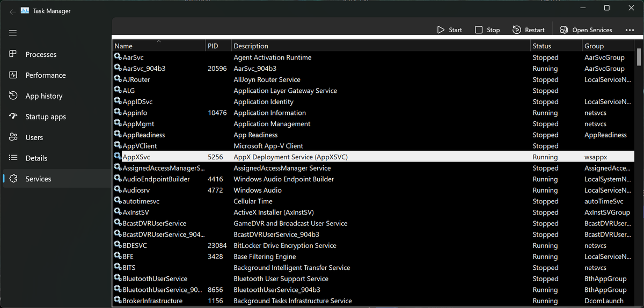Select Background Intelligent Transfer Service description
The width and height of the screenshot is (644, 308).
pyautogui.click(x=292, y=268)
